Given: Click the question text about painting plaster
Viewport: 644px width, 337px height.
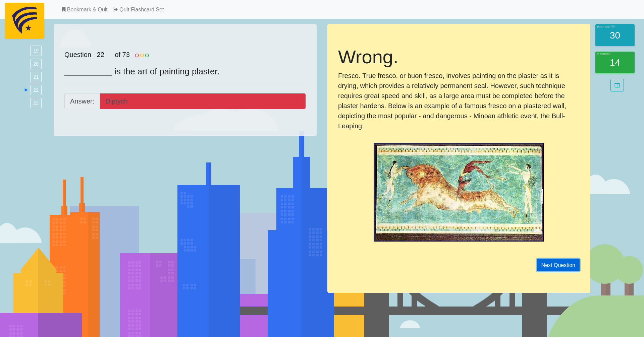Looking at the screenshot, I should pos(142,71).
